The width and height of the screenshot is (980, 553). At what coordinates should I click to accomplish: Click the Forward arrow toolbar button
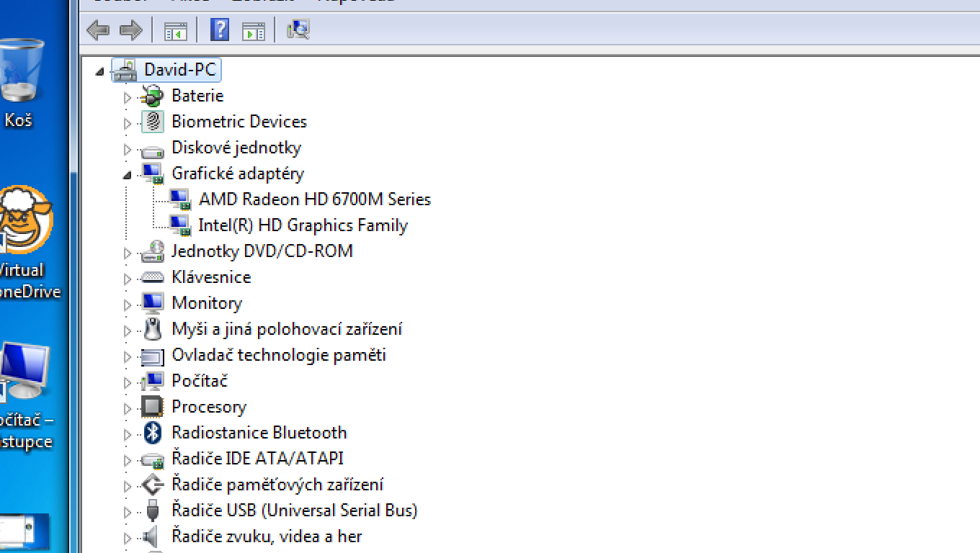pos(130,30)
